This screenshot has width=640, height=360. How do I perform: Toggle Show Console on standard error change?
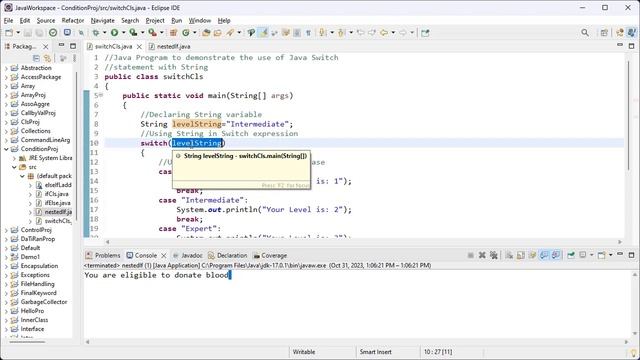[x=556, y=255]
